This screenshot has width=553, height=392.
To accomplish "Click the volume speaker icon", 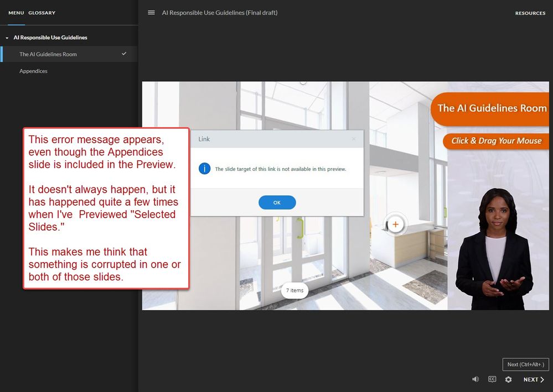I will coord(476,379).
